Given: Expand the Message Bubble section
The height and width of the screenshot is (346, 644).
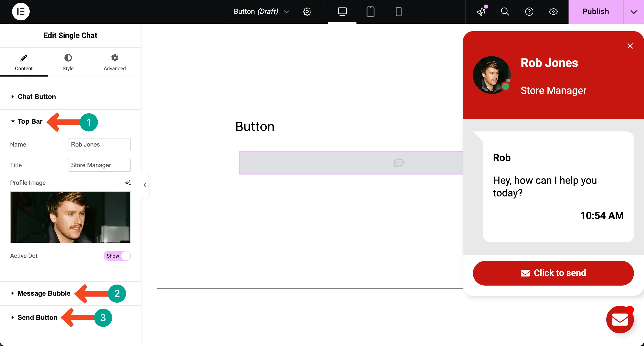Looking at the screenshot, I should [44, 293].
